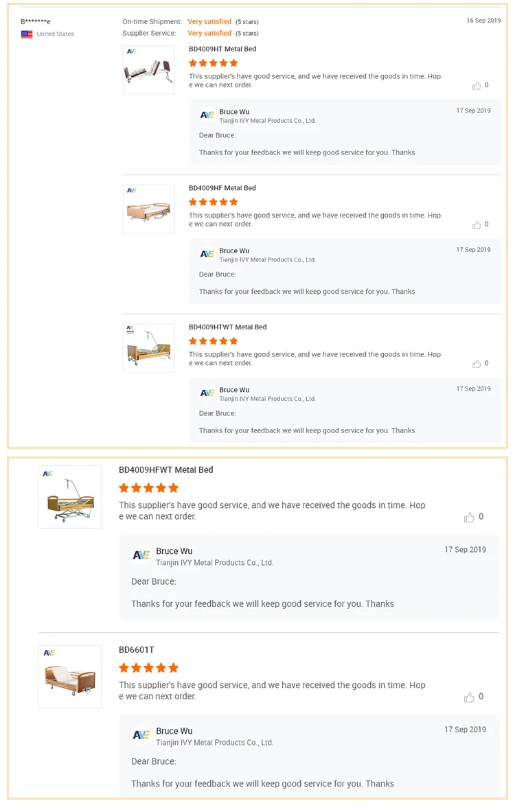Click supplier logo in BD4009HT reply
Screen dimensions: 515x812
click(x=207, y=115)
